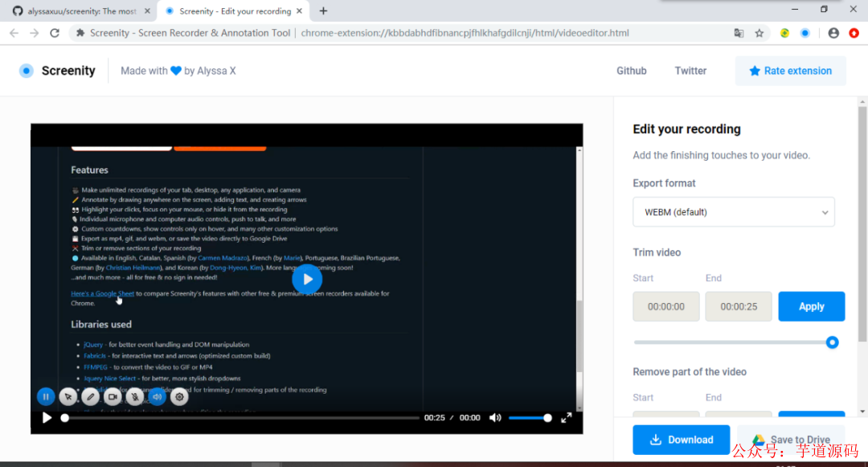Click the Remove part of the video label
The width and height of the screenshot is (868, 467).
690,372
